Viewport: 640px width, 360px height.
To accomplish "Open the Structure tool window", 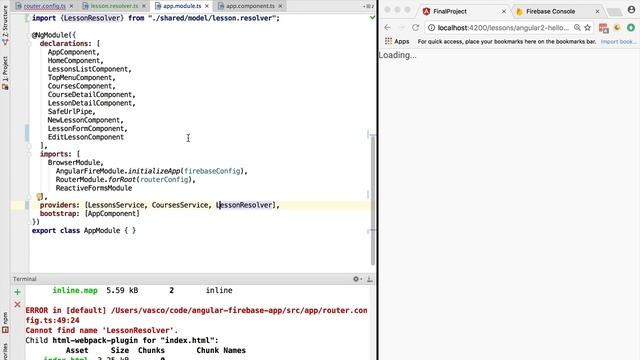I will pyautogui.click(x=5, y=24).
